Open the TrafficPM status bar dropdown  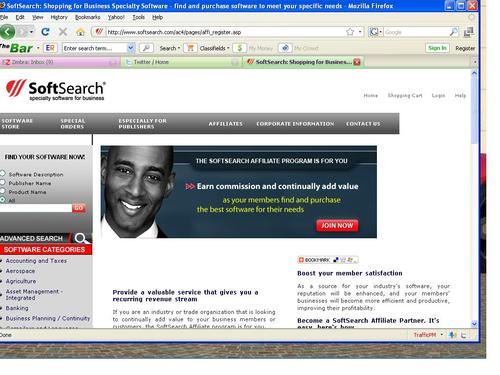click(x=442, y=335)
